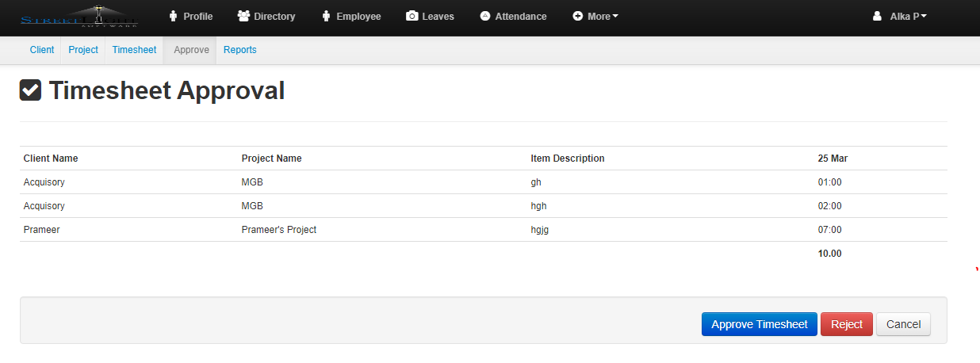
Task: Click the user avatar icon beside Alka P
Action: coord(877,17)
